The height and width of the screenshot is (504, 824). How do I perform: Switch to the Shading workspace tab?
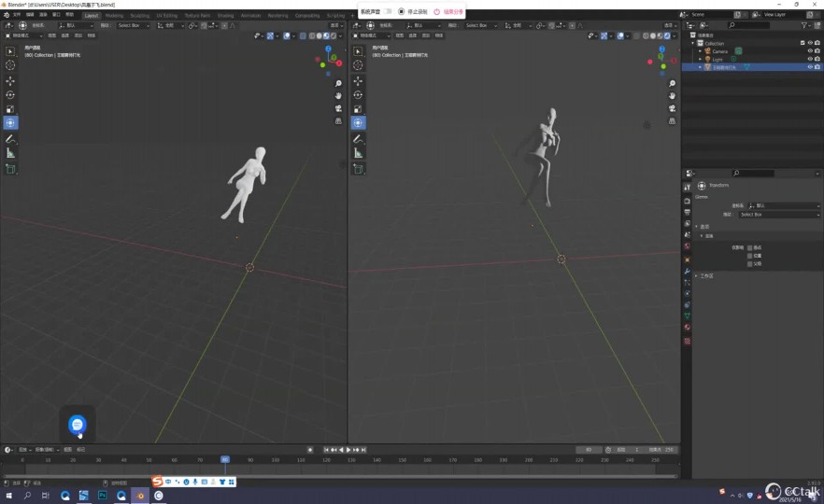click(x=225, y=15)
